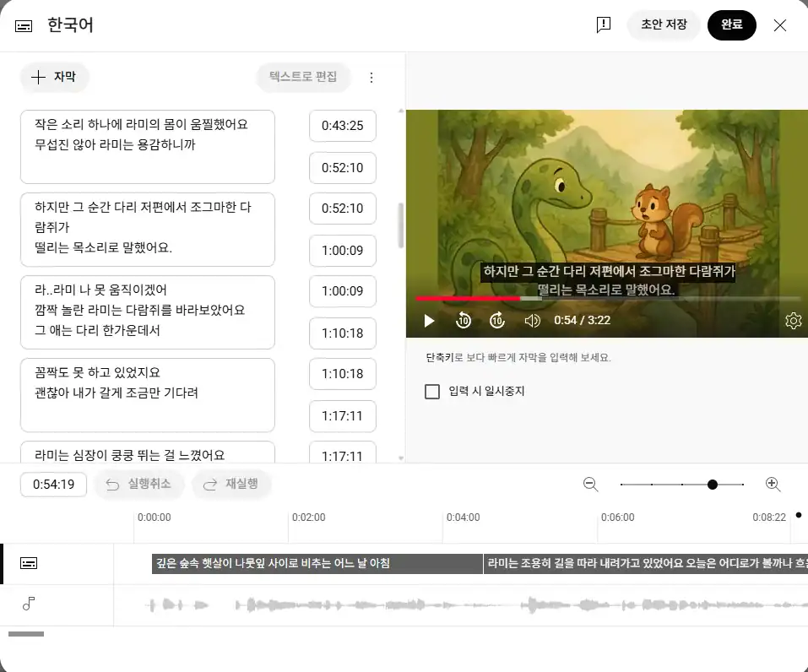808x672 pixels.
Task: Open video player settings gear
Action: coord(793,321)
